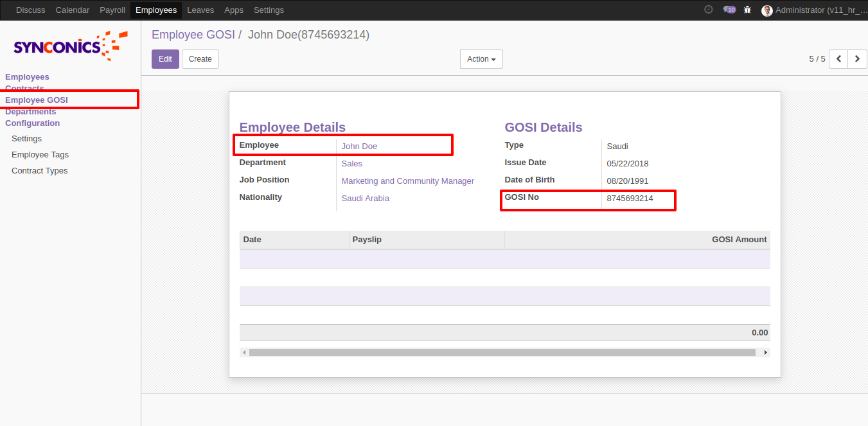Go to next record with right chevron
Image resolution: width=868 pixels, height=426 pixels.
point(857,58)
